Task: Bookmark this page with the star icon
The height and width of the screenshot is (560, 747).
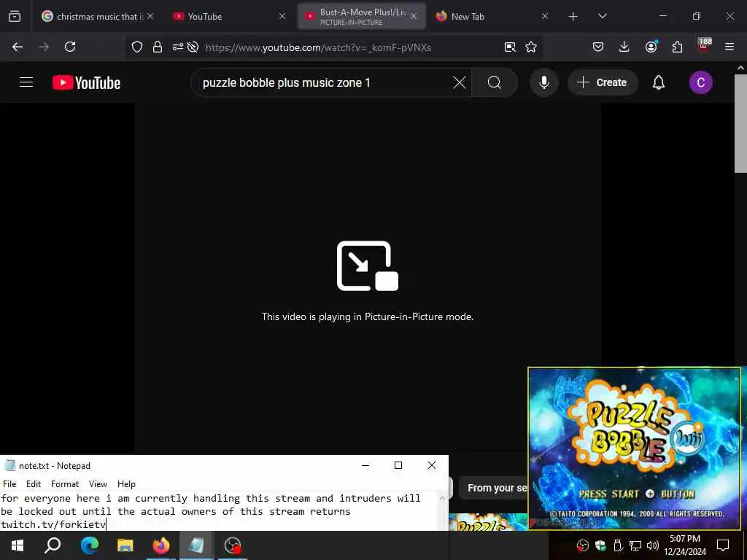Action: 531,47
